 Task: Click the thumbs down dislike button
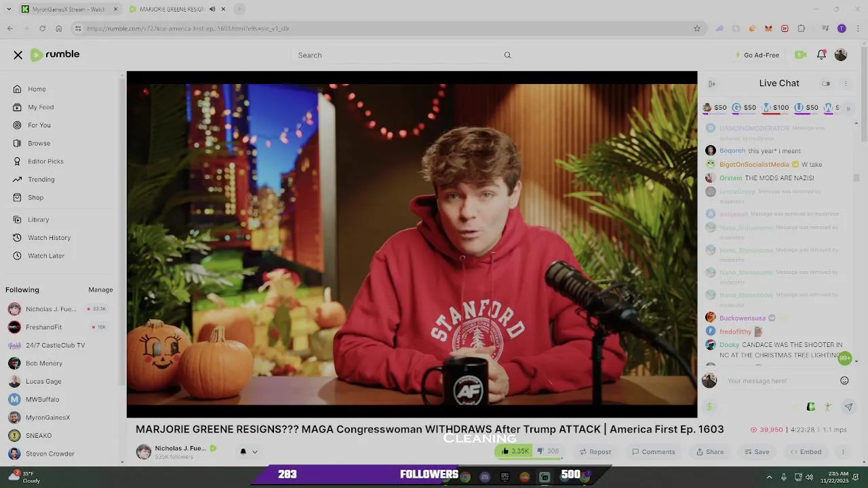tap(548, 451)
